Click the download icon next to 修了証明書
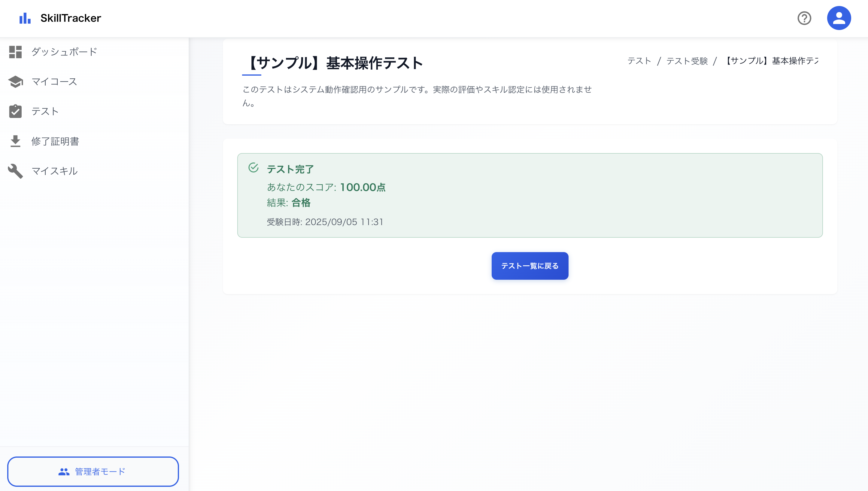 pyautogui.click(x=15, y=141)
